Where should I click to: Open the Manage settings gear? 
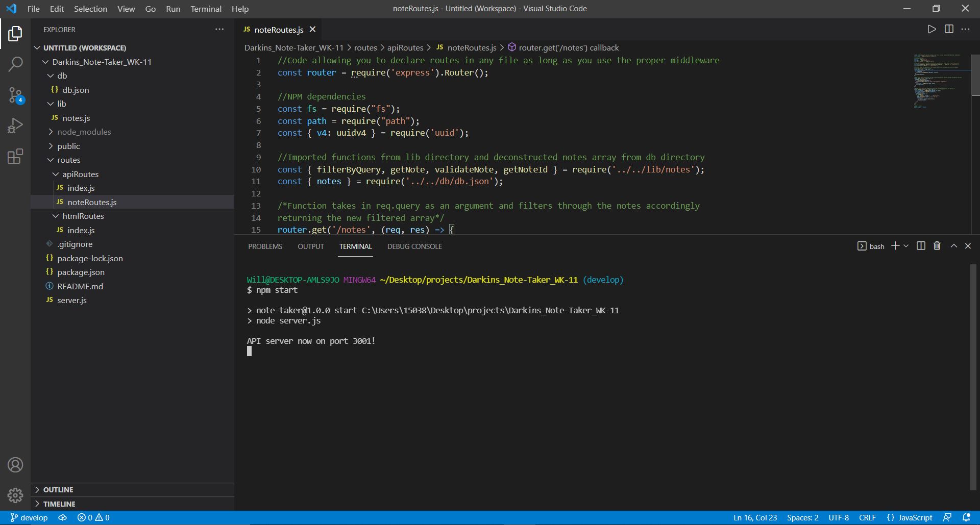(15, 495)
